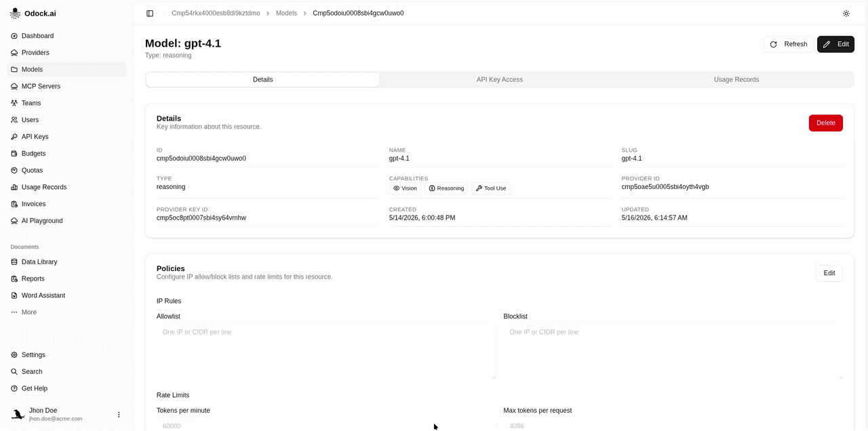
Task: Click the Invoices document icon
Action: [14, 204]
